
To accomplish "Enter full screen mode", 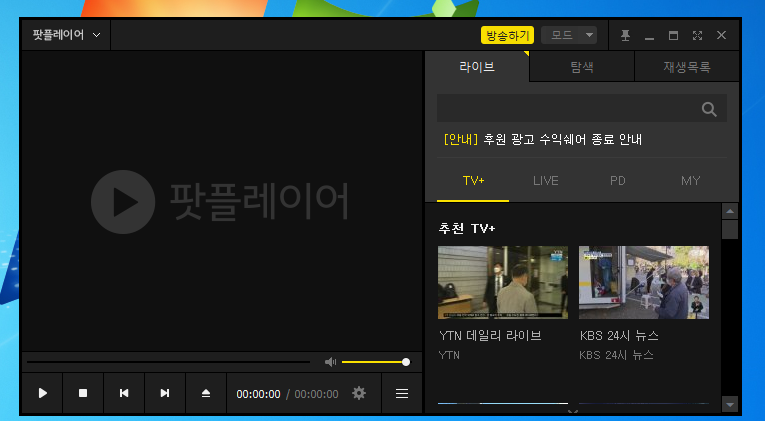I will [698, 35].
